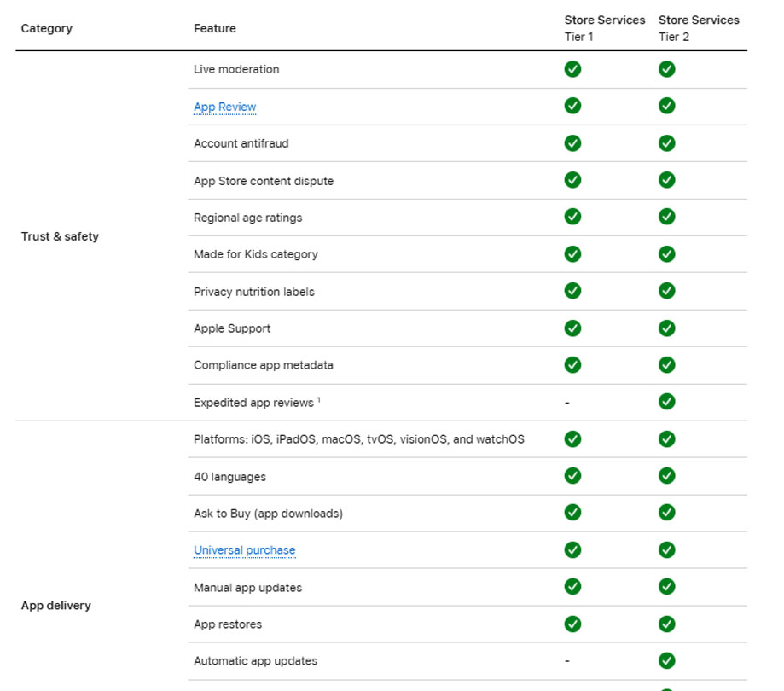Image resolution: width=784 pixels, height=691 pixels.
Task: Click Tier 2 checkmark for App Review
Action: tap(666, 106)
